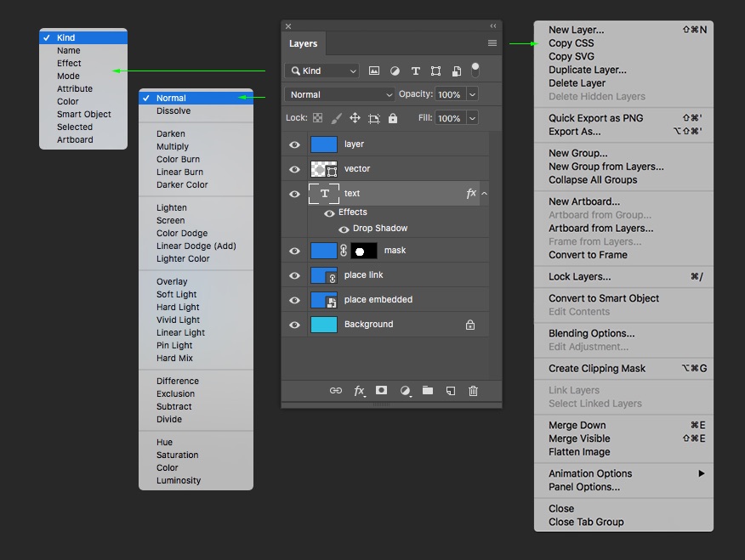The height and width of the screenshot is (560, 745).
Task: Click the Layers tab
Action: click(x=303, y=43)
